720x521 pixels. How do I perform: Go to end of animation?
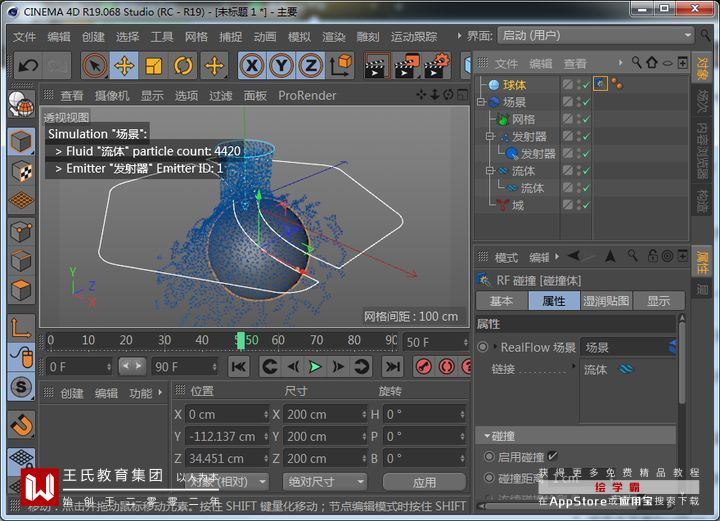point(393,367)
